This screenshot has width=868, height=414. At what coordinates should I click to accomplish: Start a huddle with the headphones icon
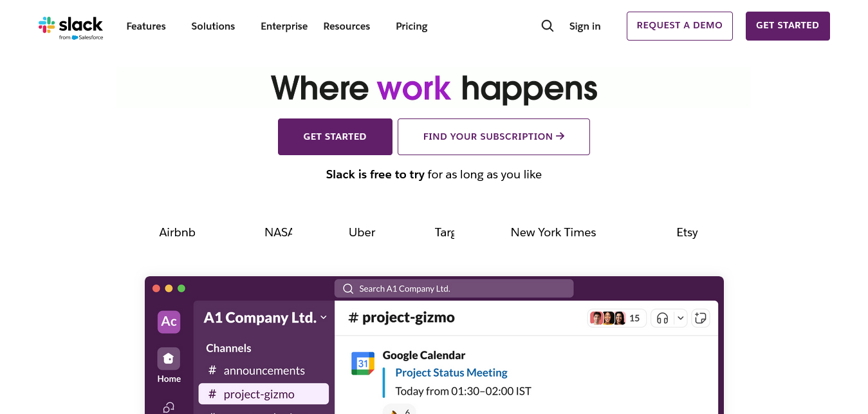click(x=662, y=318)
